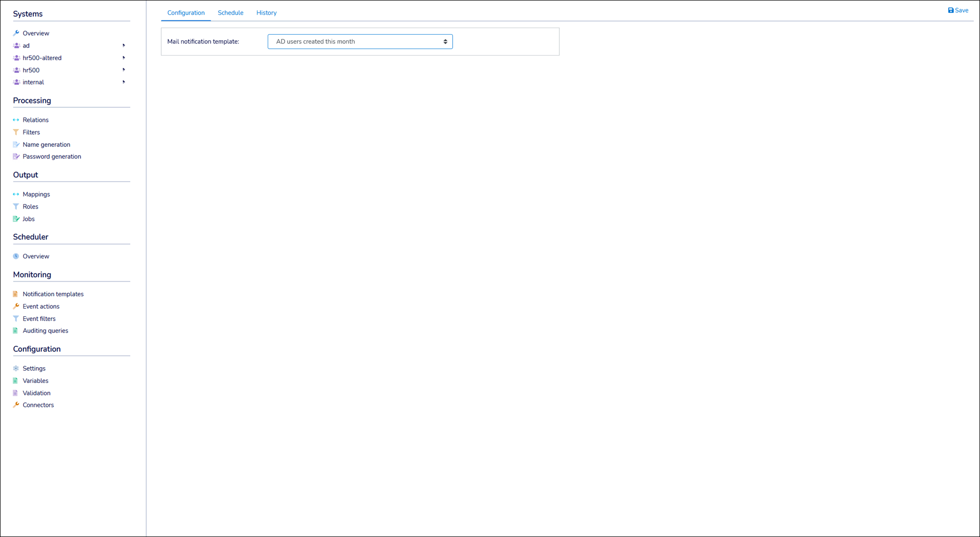Open the Name generation page
This screenshot has width=980, height=537.
(46, 144)
